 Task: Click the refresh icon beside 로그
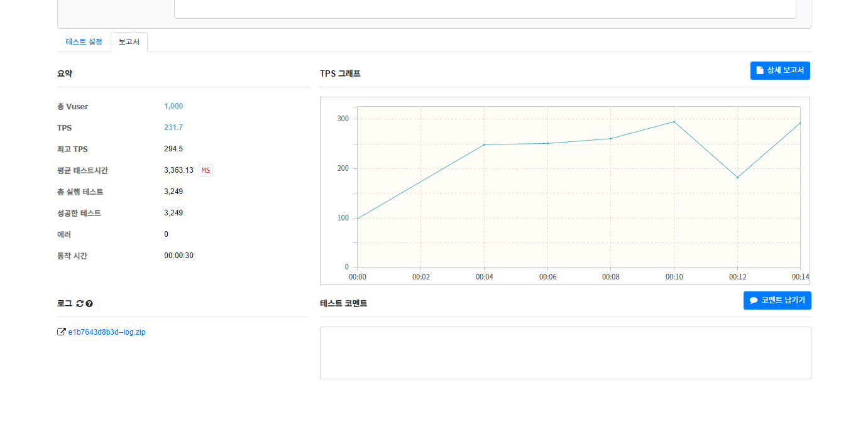click(x=80, y=304)
